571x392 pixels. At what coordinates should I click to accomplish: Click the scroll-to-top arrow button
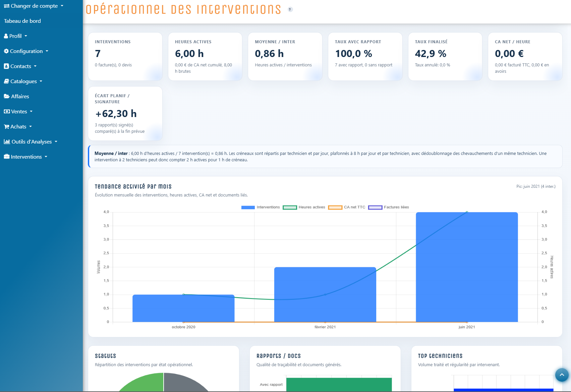(562, 375)
